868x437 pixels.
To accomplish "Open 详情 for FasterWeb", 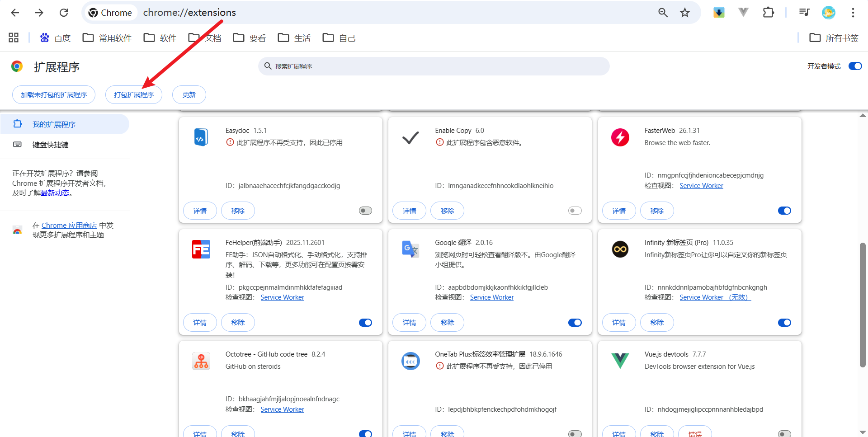I will coord(619,211).
